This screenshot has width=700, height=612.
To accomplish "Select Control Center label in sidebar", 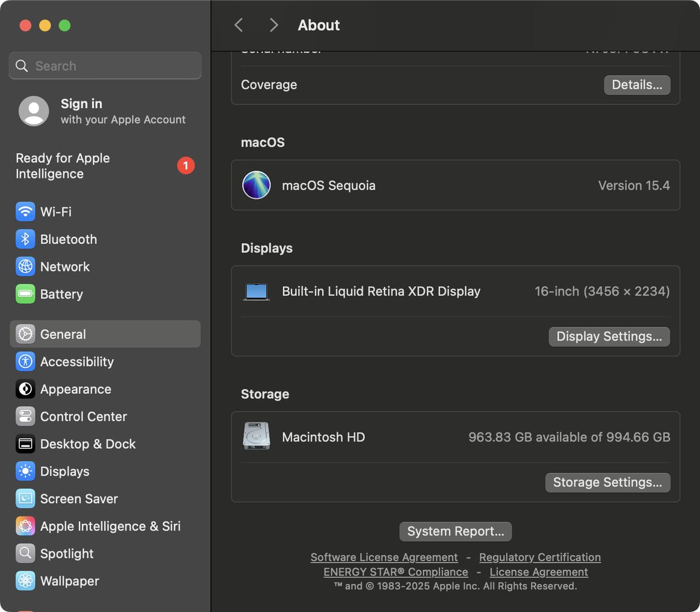I will [x=83, y=416].
